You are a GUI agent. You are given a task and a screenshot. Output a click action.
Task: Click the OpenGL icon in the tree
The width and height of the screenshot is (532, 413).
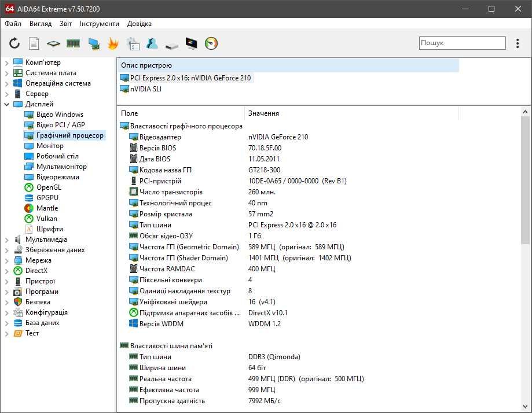tap(29, 187)
